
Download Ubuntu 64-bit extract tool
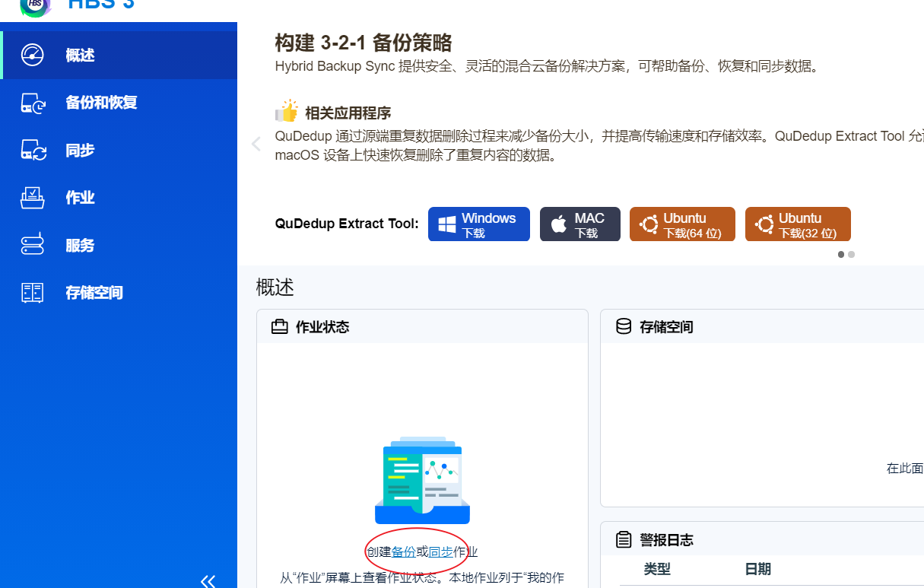point(682,224)
